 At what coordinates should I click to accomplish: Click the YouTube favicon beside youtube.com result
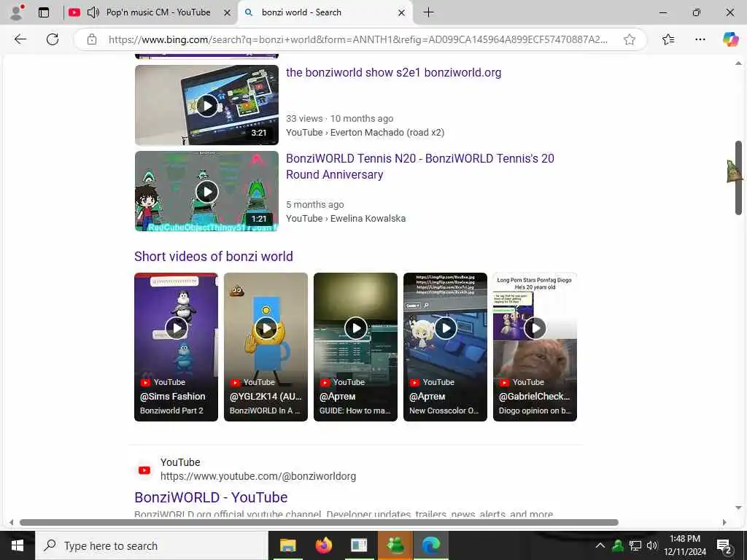(144, 470)
